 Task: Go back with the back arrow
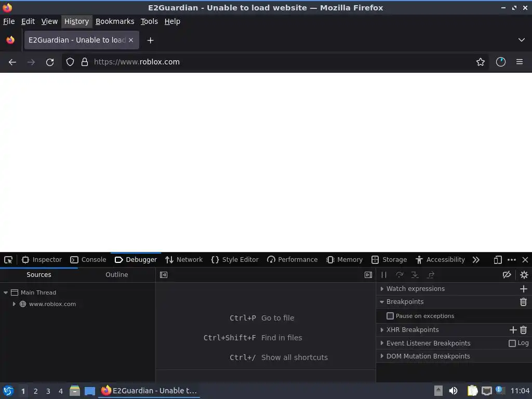click(x=12, y=62)
